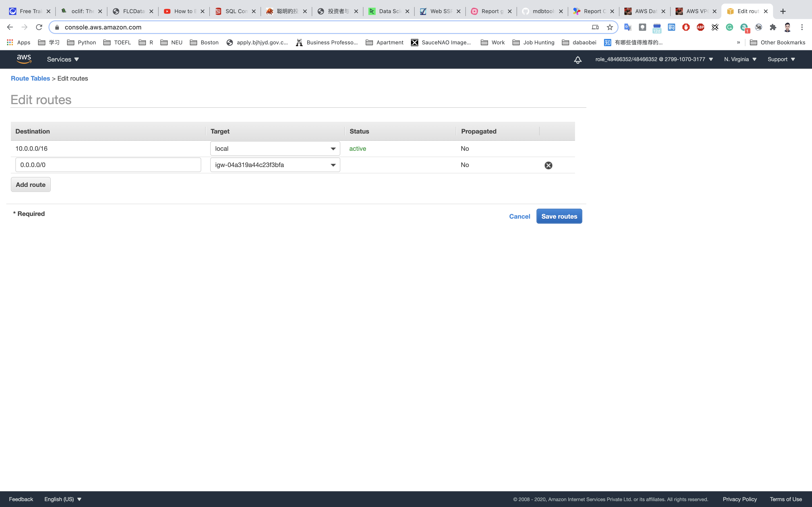812x507 pixels.
Task: Click the 0.0.0.0/0 destination input field
Action: (108, 165)
